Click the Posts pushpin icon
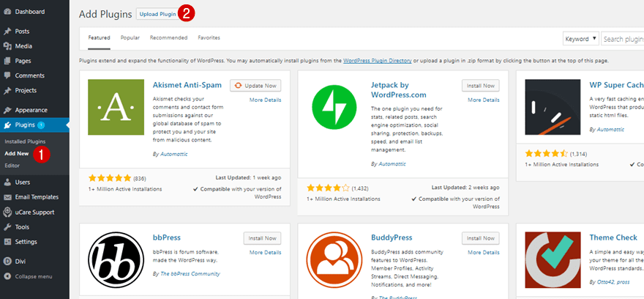 tap(7, 32)
